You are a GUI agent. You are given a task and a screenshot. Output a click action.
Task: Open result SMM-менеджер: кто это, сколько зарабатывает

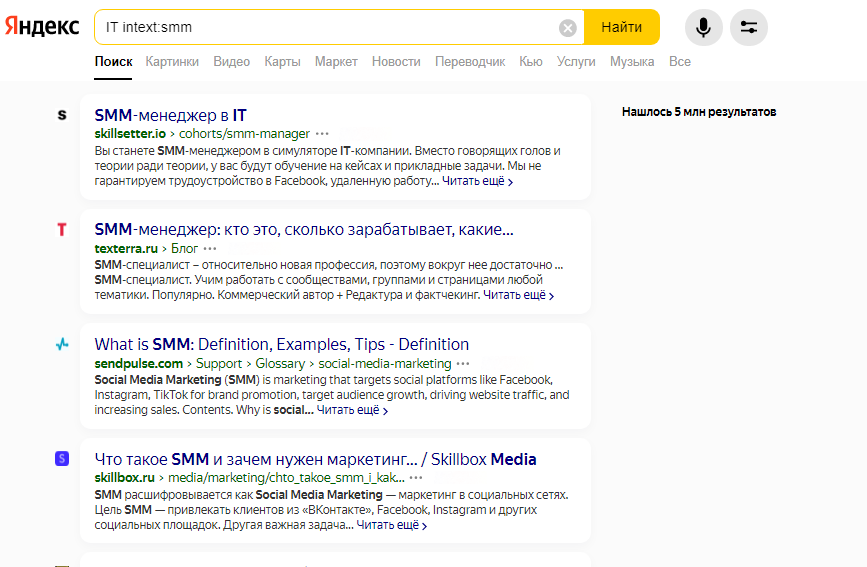304,229
